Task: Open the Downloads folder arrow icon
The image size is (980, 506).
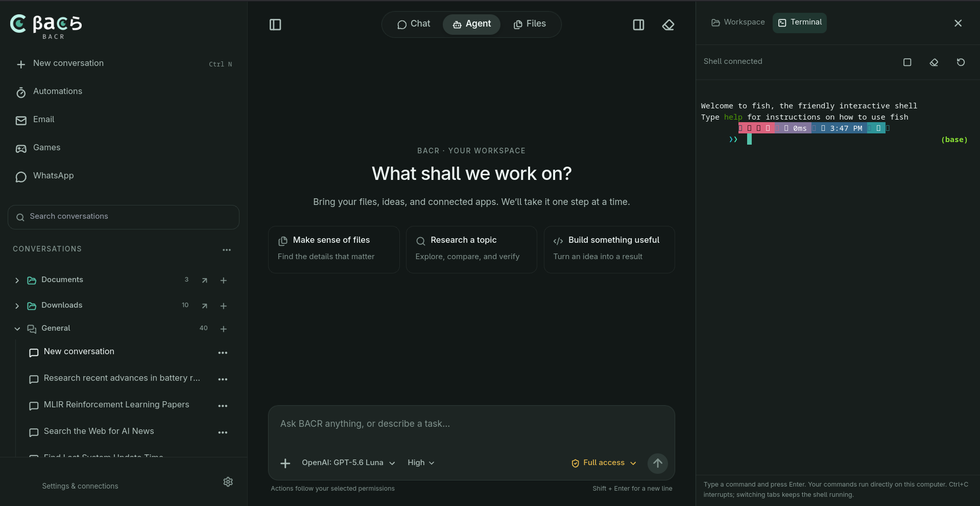Action: pos(204,306)
